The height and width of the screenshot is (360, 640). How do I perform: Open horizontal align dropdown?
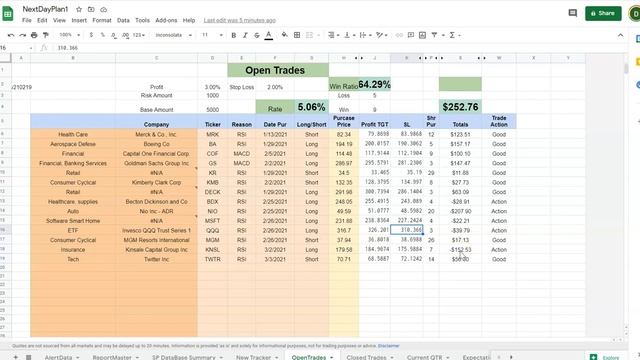click(x=333, y=36)
